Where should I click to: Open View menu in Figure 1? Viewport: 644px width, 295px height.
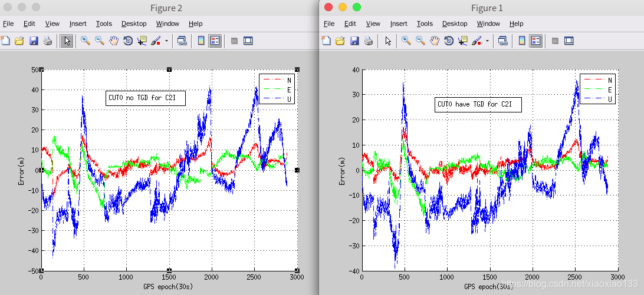[x=373, y=24]
